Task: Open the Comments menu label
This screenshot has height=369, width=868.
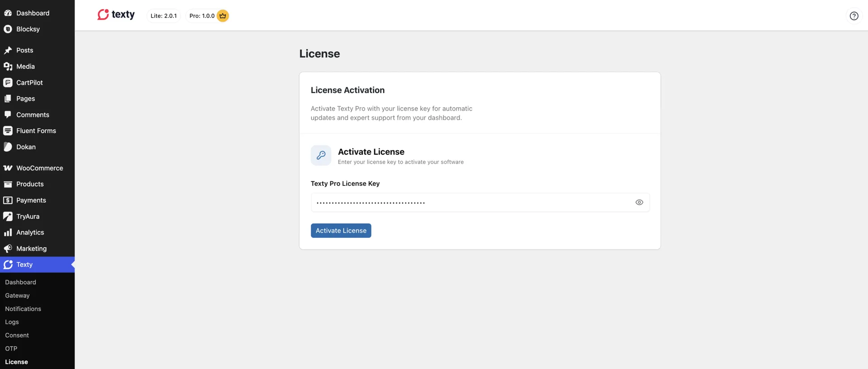Action: pos(33,115)
